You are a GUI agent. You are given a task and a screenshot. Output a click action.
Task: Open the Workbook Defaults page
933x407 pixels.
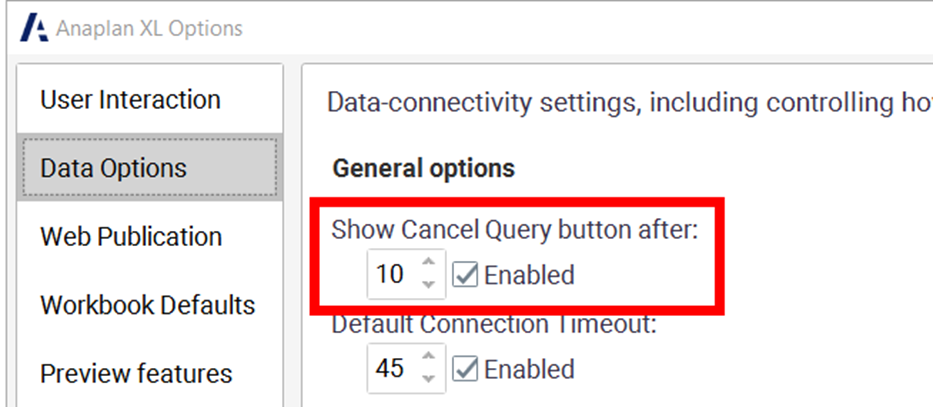pyautogui.click(x=148, y=305)
